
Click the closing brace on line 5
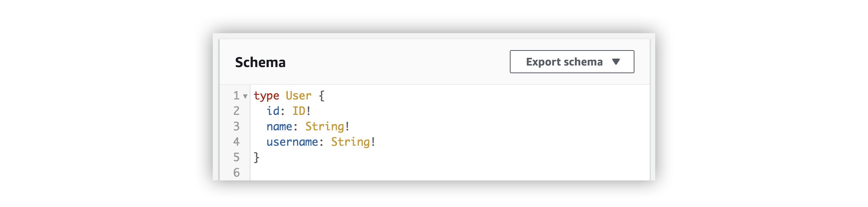tap(257, 157)
